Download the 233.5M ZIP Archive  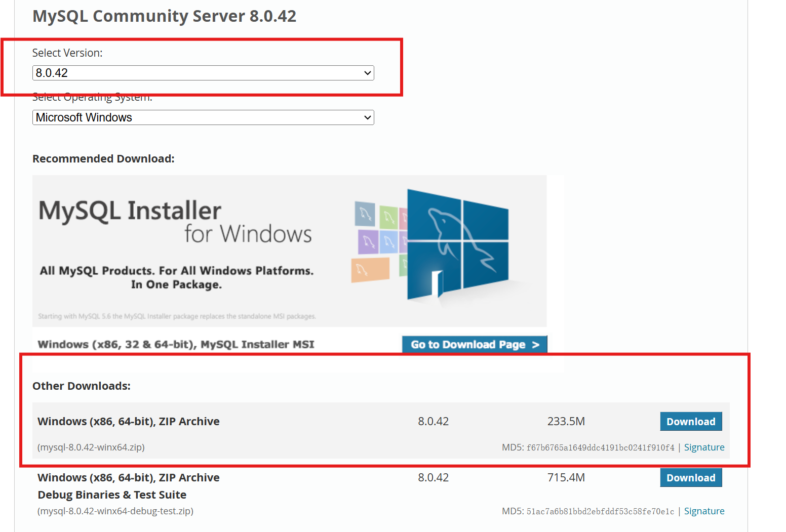pos(691,422)
